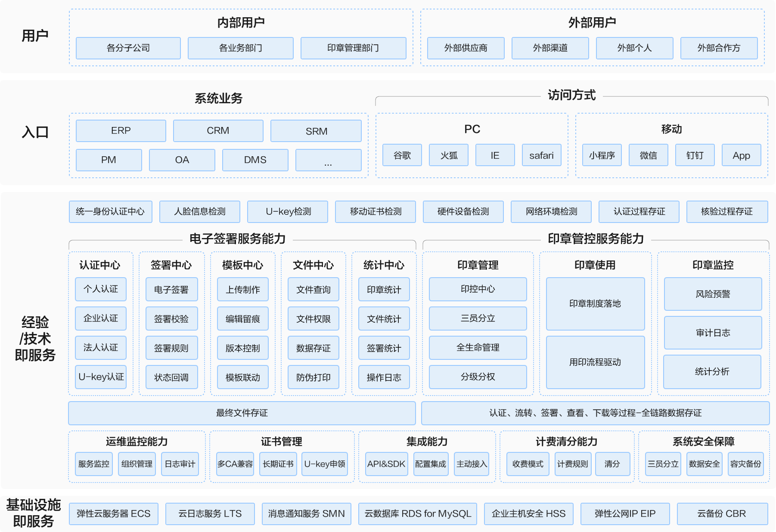Select 版本控制 box
The width and height of the screenshot is (776, 532).
[x=243, y=348]
